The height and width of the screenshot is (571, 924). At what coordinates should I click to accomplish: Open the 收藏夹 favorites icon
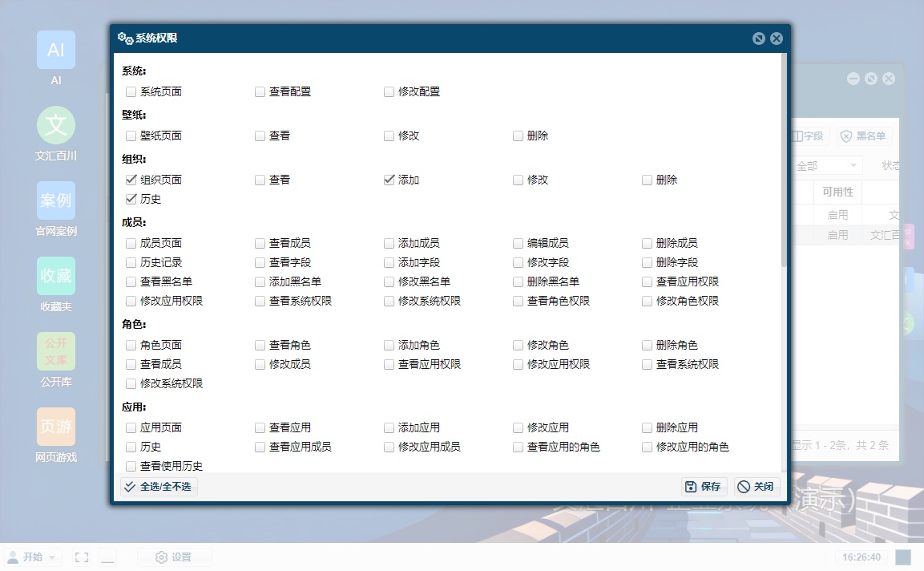pyautogui.click(x=55, y=276)
